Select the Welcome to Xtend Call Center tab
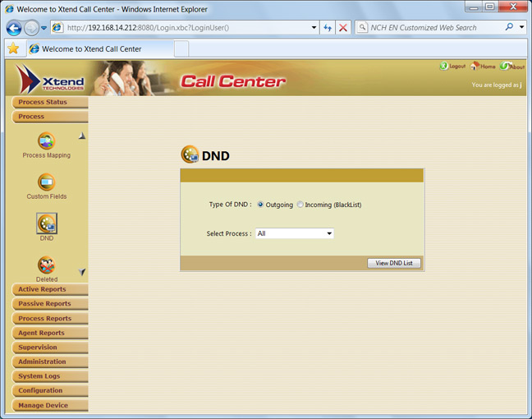 point(100,49)
